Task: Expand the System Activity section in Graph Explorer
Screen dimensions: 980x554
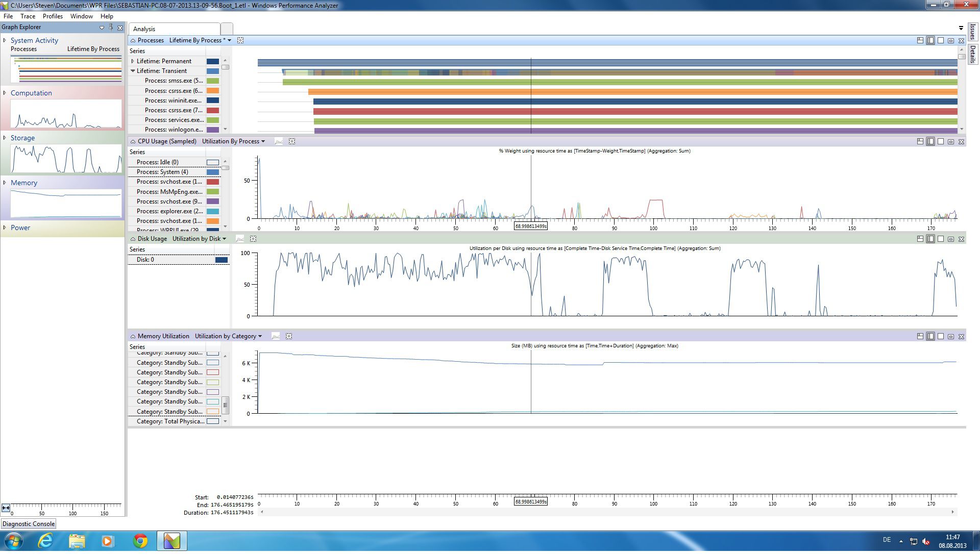Action: 5,40
